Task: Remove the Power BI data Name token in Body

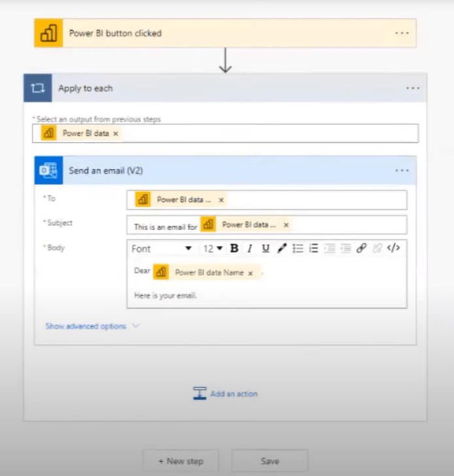Action: point(250,273)
